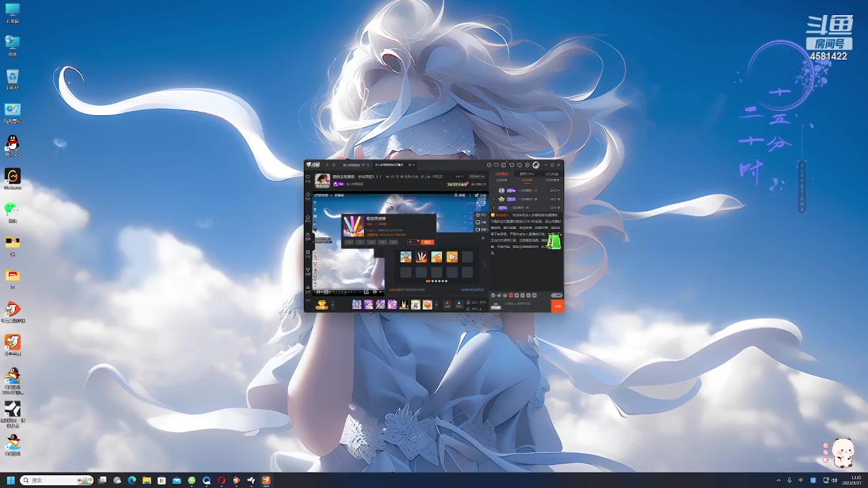This screenshot has width=868, height=488.
Task: Switch to the second Douyu browser tab
Action: coord(389,165)
